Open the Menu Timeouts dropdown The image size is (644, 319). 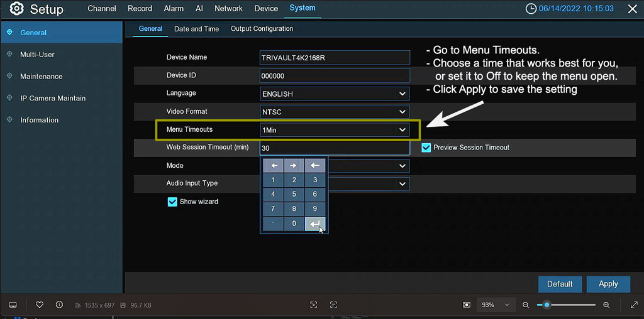[x=335, y=130]
